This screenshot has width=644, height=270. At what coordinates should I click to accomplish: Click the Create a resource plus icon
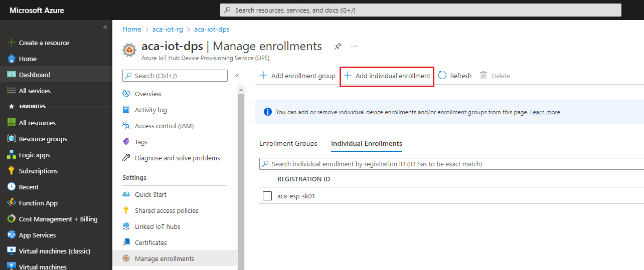point(12,43)
